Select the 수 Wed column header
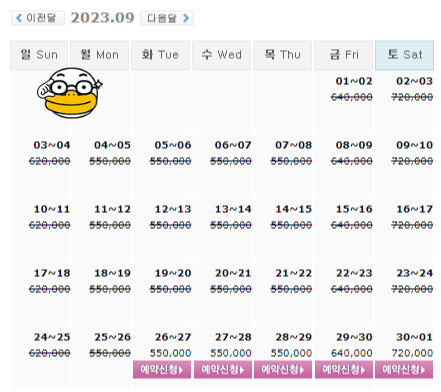Image resolution: width=441 pixels, height=392 pixels. (x=221, y=55)
